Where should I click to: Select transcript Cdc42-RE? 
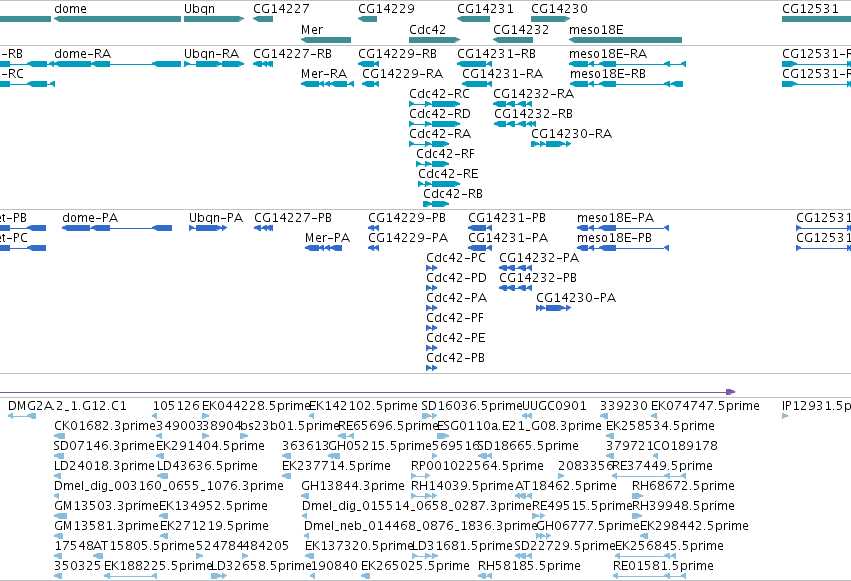click(439, 184)
